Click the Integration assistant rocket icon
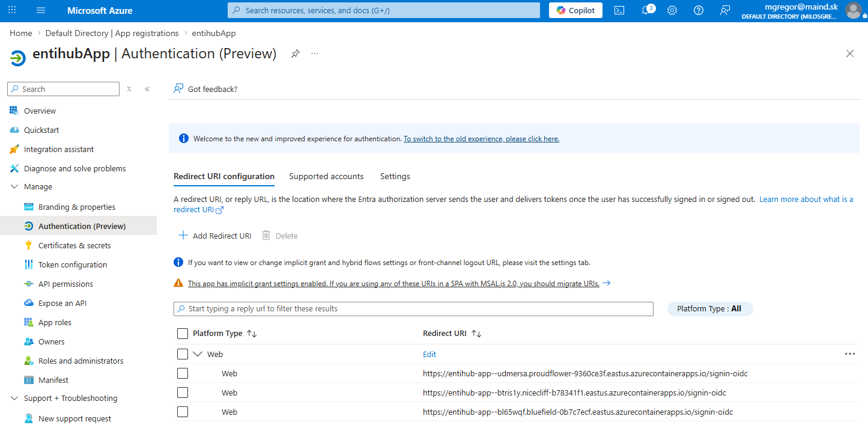The height and width of the screenshot is (440, 868). (14, 149)
